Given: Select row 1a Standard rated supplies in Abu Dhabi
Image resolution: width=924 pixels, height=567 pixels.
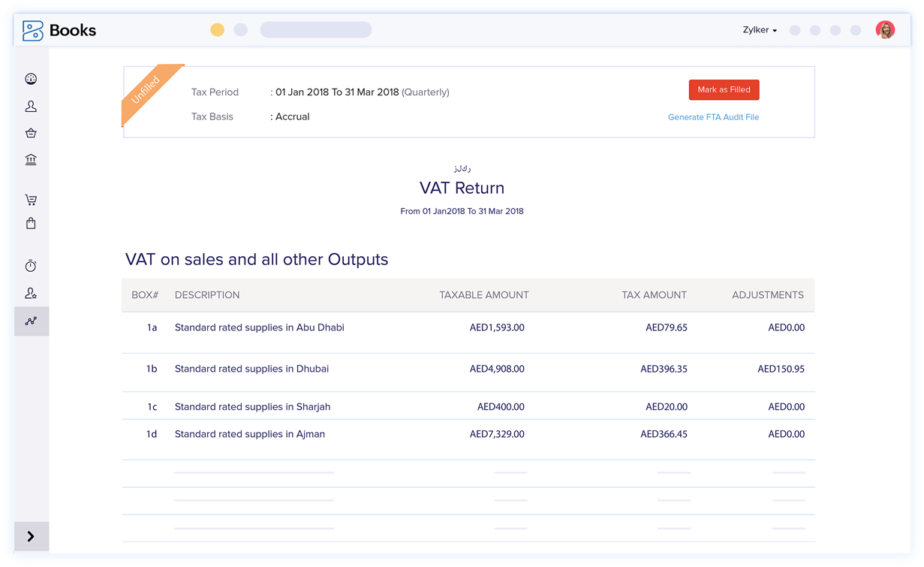Looking at the screenshot, I should pos(259,328).
